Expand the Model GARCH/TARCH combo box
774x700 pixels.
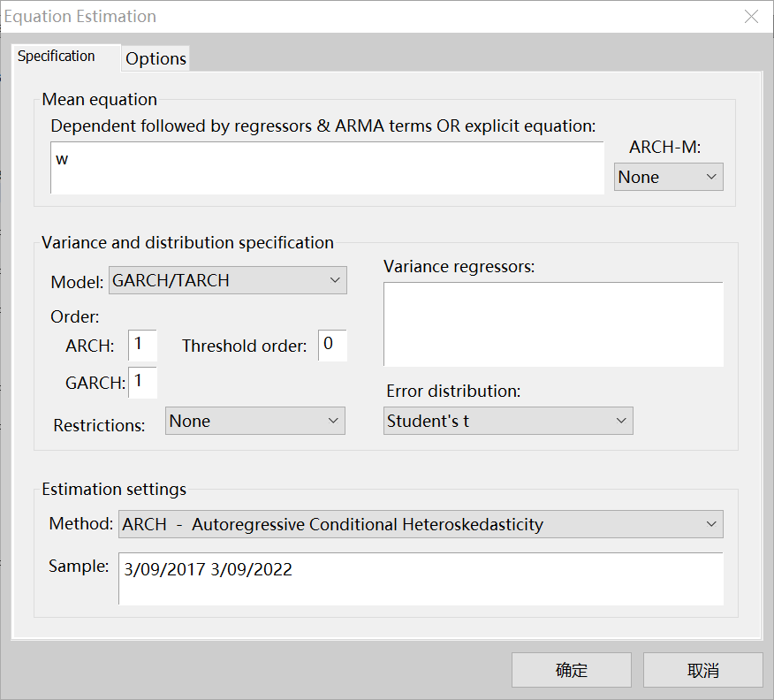coord(227,280)
